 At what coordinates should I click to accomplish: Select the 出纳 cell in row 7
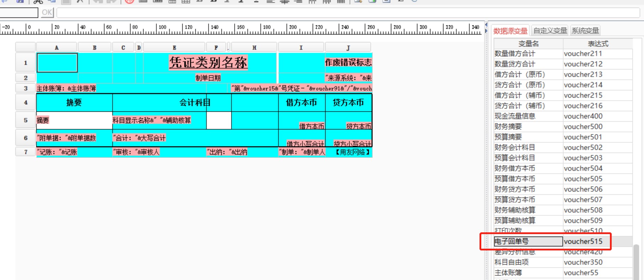(227, 152)
